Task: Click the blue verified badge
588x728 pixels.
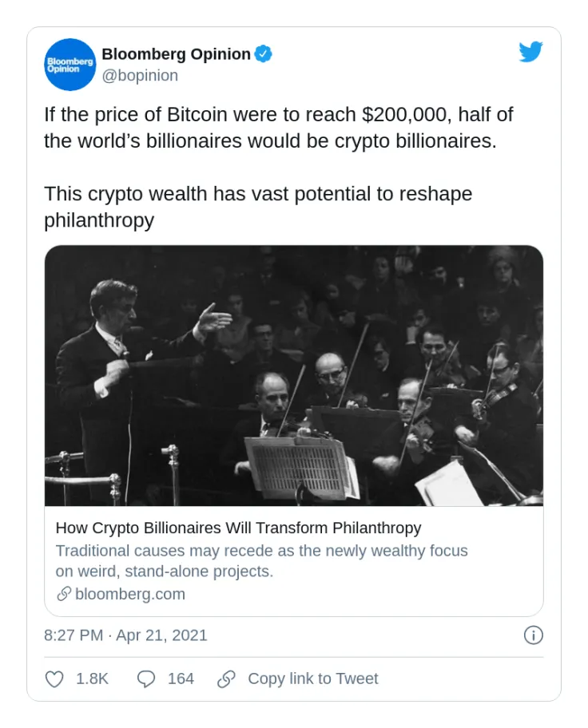Action: [x=264, y=54]
